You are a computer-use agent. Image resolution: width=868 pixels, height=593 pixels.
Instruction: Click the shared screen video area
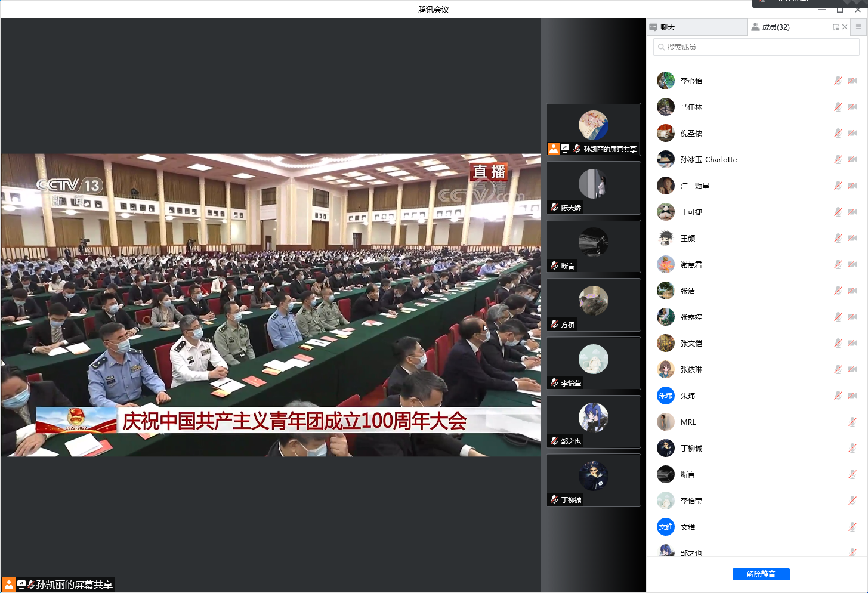271,305
